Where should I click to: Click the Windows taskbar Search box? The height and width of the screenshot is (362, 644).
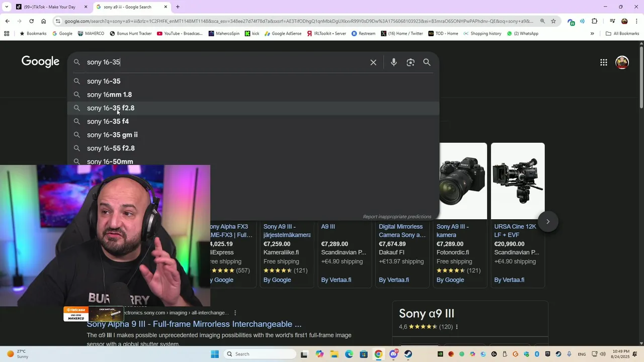(x=260, y=354)
